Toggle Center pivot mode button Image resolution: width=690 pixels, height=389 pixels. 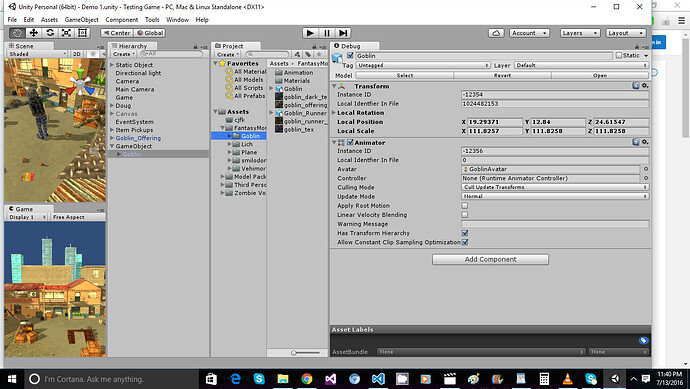point(117,33)
